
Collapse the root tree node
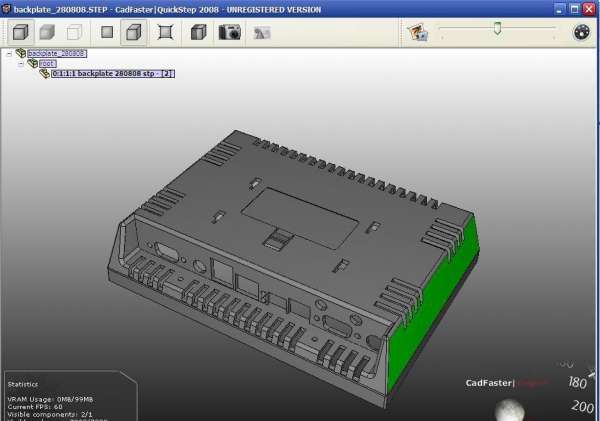[21, 64]
